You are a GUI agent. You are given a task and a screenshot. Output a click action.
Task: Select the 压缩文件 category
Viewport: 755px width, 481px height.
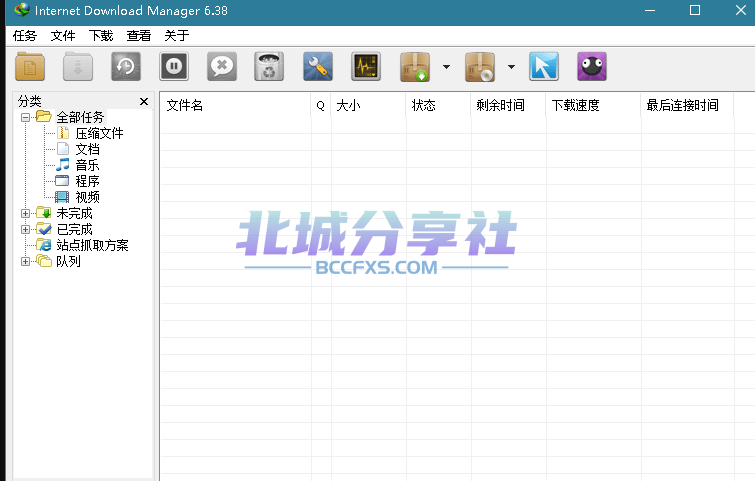click(99, 133)
